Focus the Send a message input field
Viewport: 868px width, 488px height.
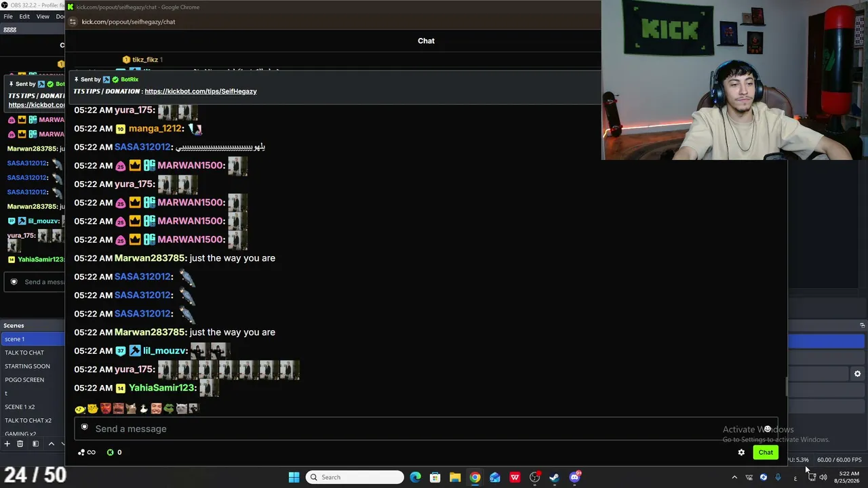(x=426, y=428)
